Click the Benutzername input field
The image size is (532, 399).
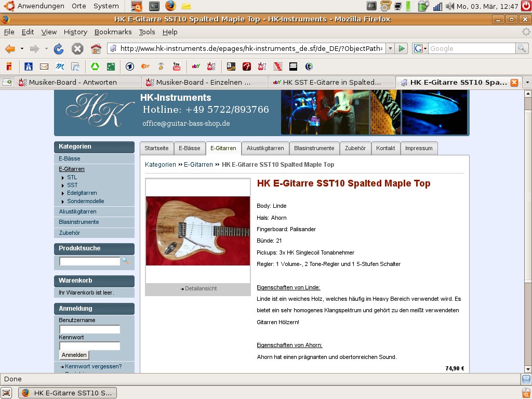[x=89, y=329]
